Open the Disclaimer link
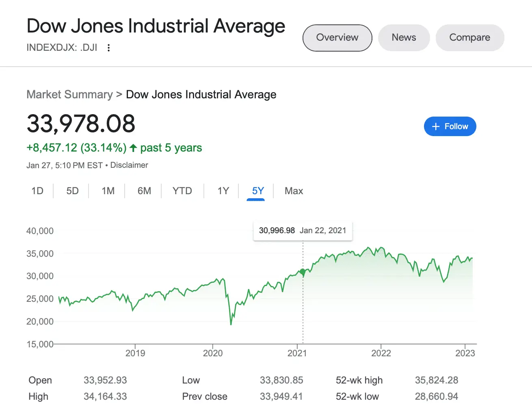The width and height of the screenshot is (532, 416). [x=129, y=165]
